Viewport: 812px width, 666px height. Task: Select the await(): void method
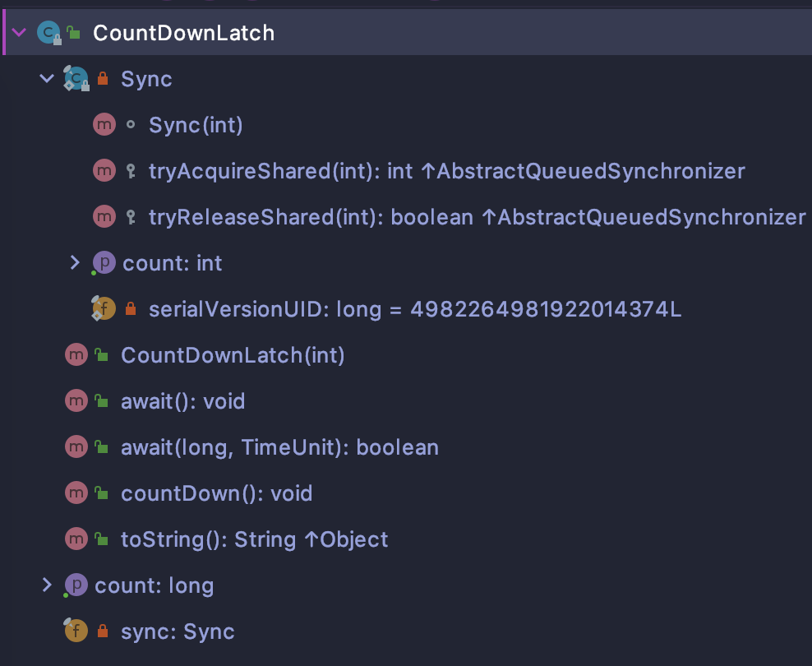pyautogui.click(x=182, y=401)
